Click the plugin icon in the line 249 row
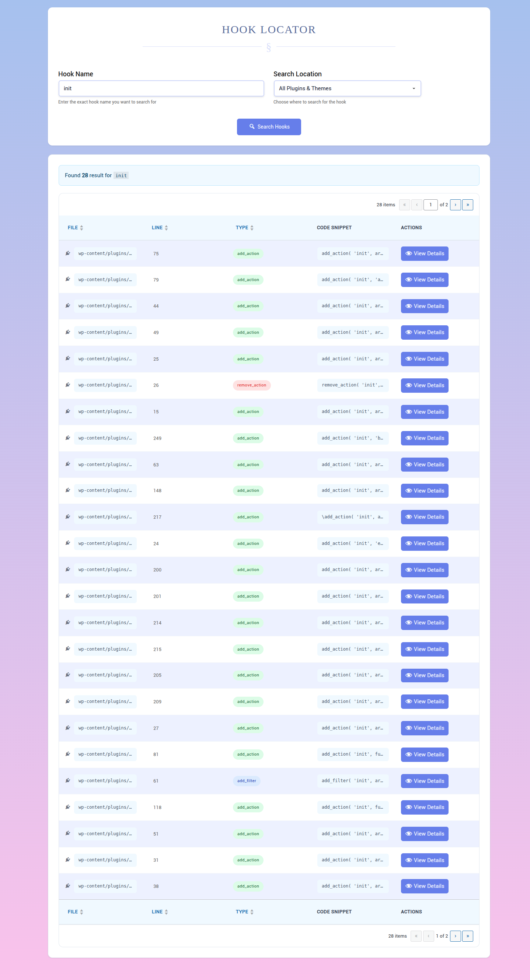 point(68,438)
